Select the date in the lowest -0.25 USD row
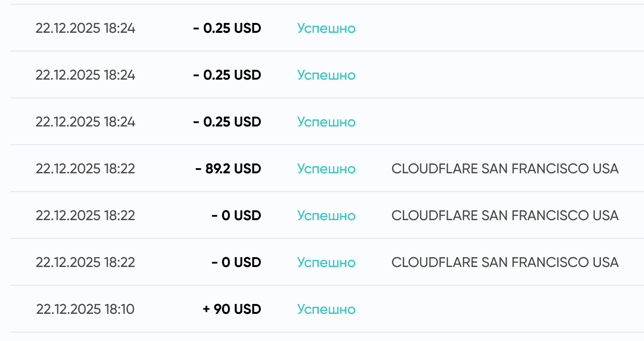This screenshot has height=341, width=644. coord(85,122)
